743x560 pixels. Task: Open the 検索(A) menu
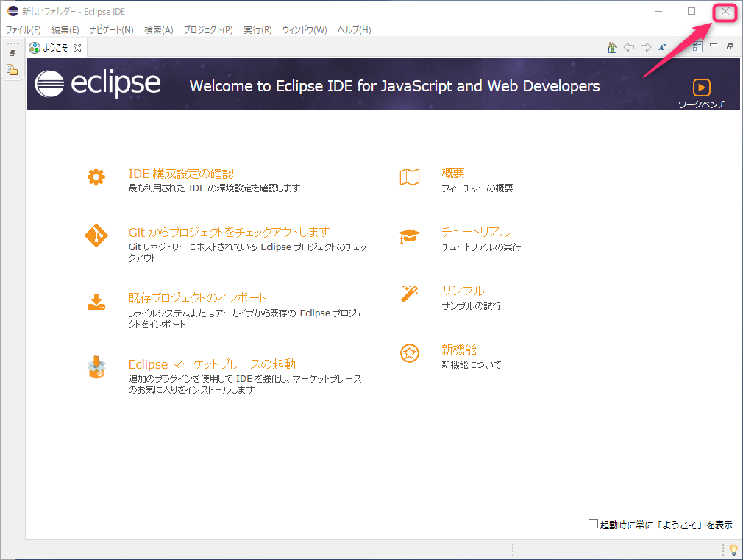(x=159, y=30)
